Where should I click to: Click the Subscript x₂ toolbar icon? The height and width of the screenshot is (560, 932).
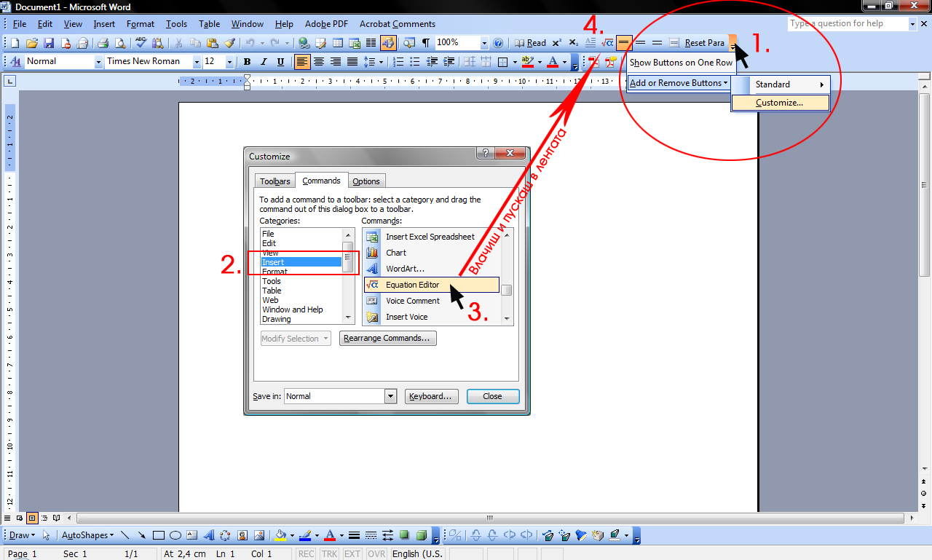[574, 43]
